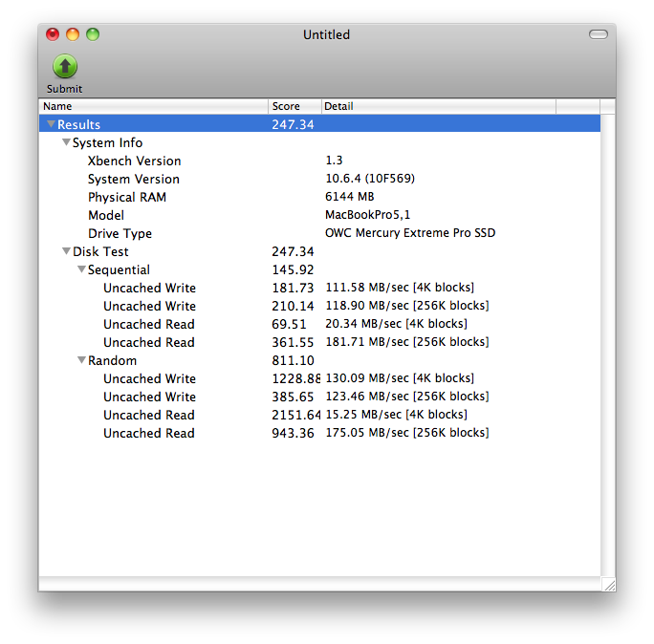Select Uncached Write row scoring 210.14
654x644 pixels.
[x=319, y=306]
